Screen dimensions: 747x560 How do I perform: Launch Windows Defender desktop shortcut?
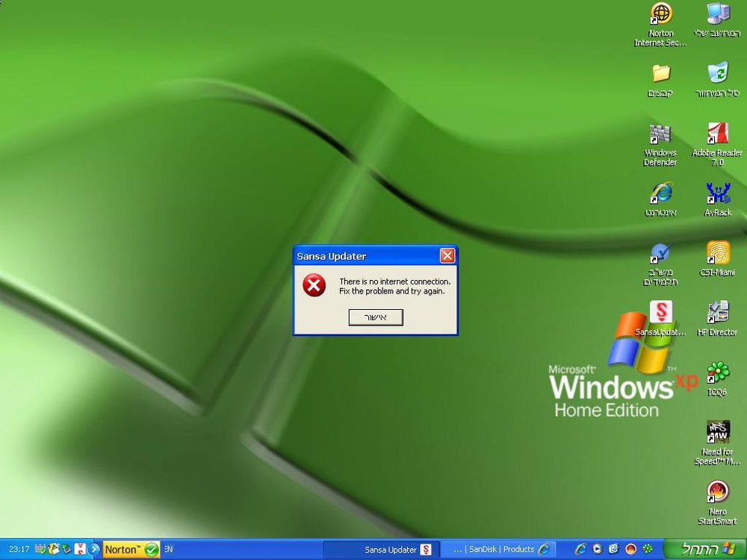click(x=660, y=145)
